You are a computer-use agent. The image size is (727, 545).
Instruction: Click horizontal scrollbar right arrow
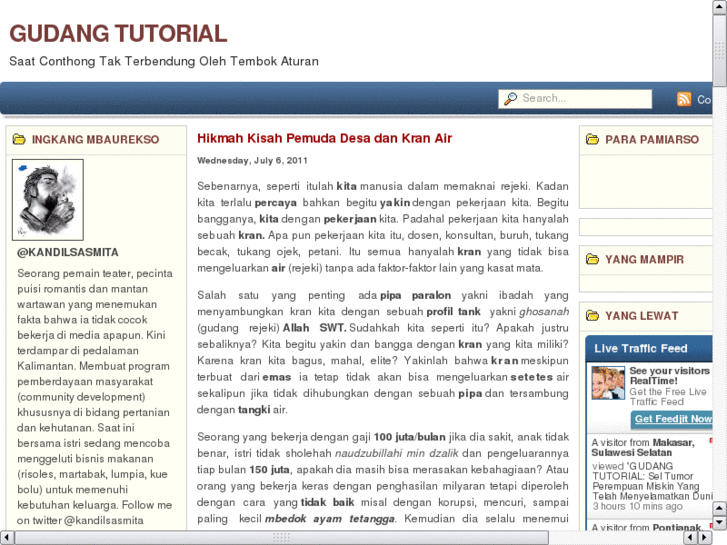tap(705, 538)
